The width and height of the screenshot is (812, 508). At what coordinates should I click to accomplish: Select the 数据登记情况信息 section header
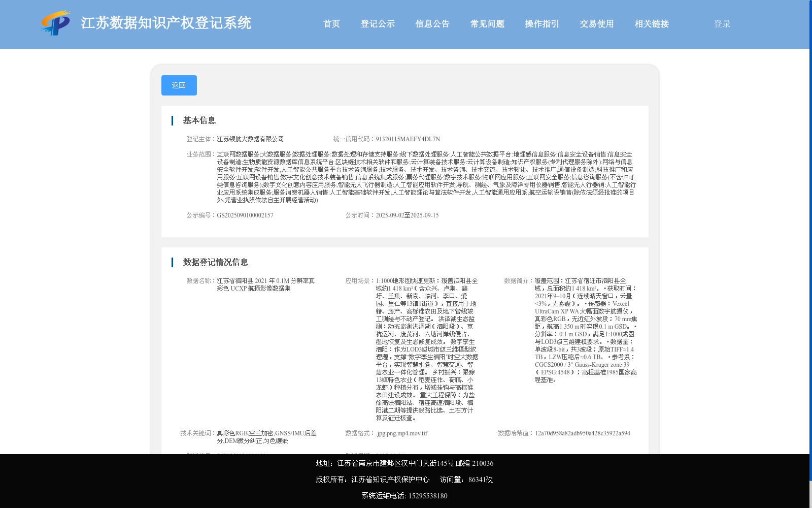point(216,262)
